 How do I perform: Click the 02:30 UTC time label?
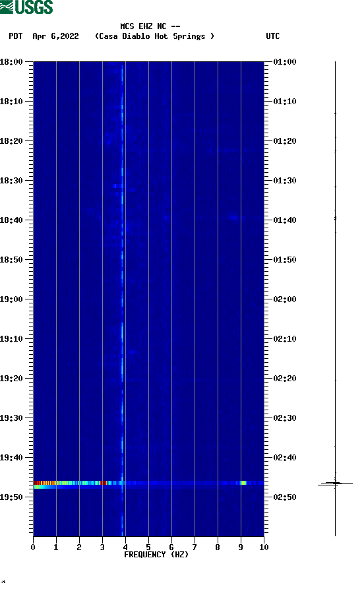pos(285,418)
